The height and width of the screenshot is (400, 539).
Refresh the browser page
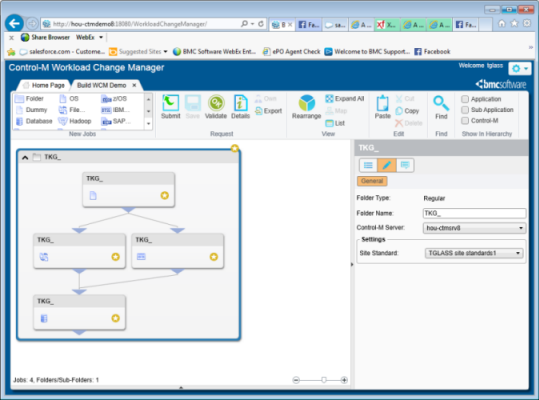pyautogui.click(x=261, y=24)
